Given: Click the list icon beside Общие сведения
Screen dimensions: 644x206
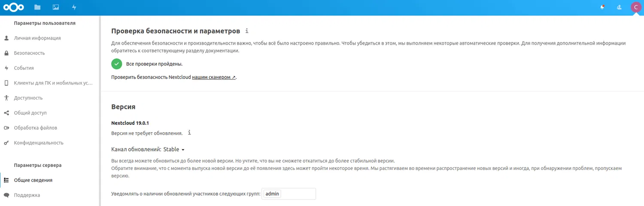Looking at the screenshot, I should click(6, 180).
